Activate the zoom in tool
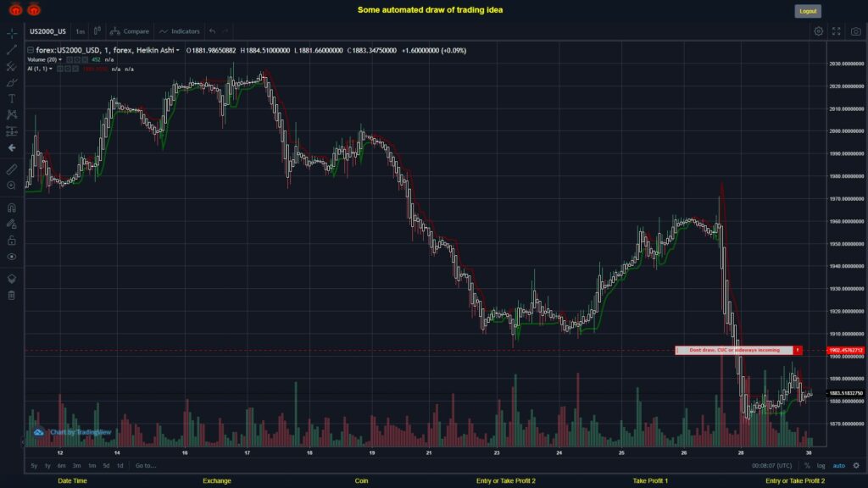This screenshot has height=488, width=868. [12, 186]
